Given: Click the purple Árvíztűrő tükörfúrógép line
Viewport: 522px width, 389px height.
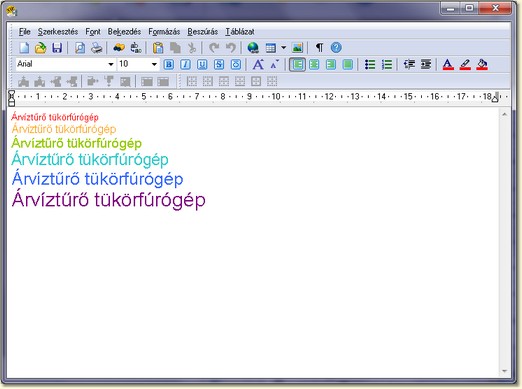Looking at the screenshot, I should click(x=109, y=200).
